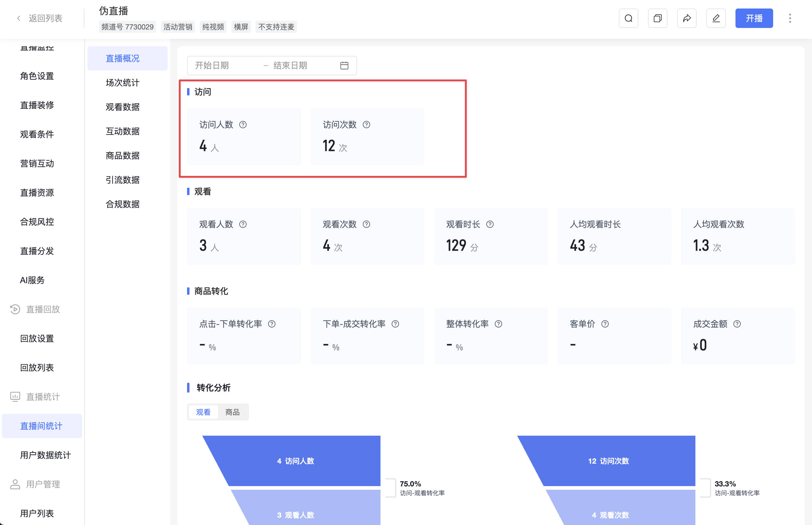Viewport: 812px width, 525px height.
Task: Select the 观看 tab under 转化分析
Action: [203, 412]
